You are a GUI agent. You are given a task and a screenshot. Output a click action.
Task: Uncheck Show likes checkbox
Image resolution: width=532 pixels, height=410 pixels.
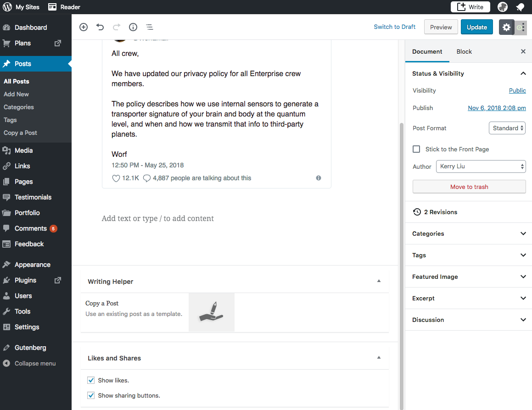click(91, 380)
